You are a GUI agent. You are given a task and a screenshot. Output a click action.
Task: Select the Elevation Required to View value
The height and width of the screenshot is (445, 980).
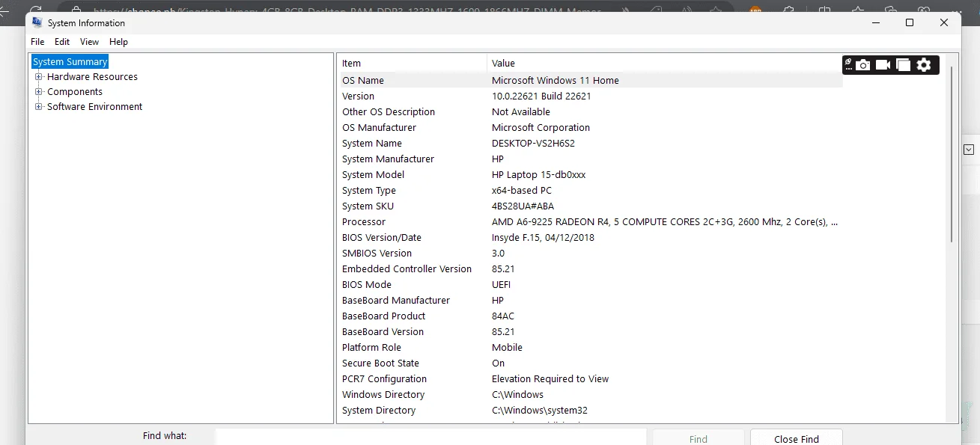click(x=550, y=378)
